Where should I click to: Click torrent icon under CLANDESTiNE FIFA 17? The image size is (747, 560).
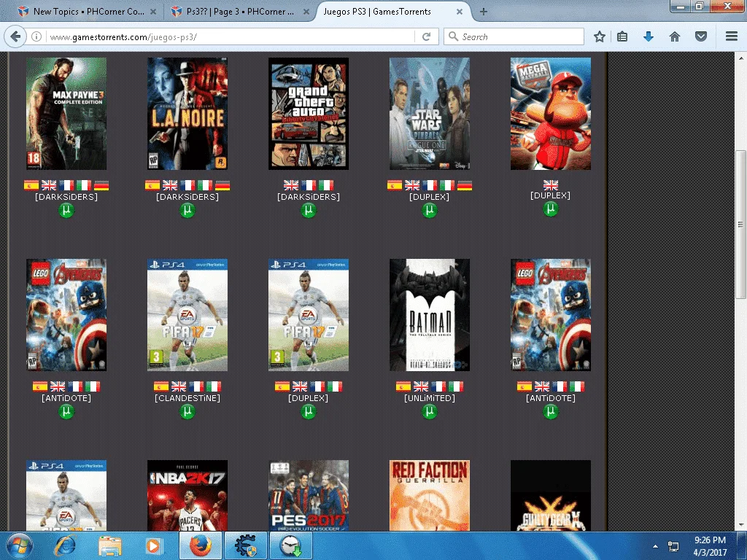(x=187, y=411)
